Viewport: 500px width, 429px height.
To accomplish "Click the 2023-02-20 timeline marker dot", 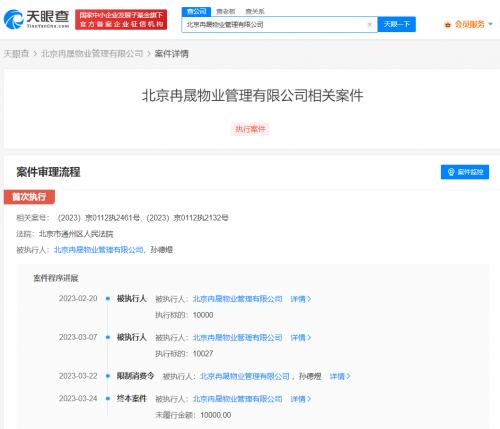I will click(108, 299).
